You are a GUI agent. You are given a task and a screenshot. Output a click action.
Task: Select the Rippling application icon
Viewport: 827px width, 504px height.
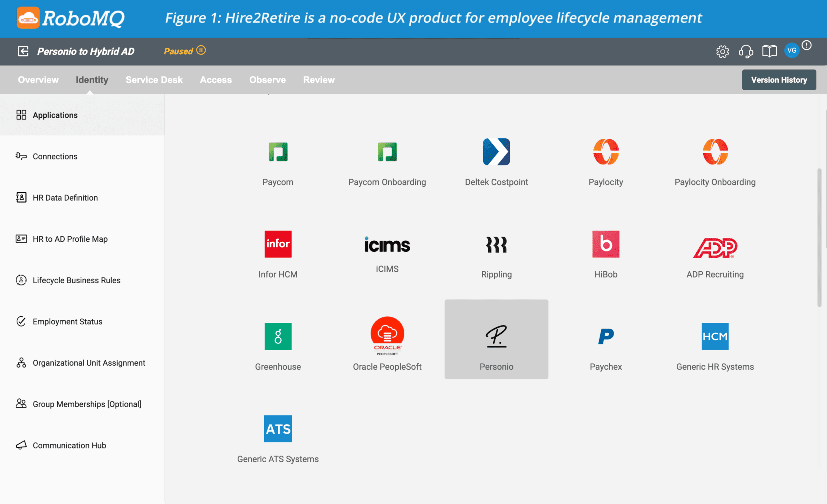tap(496, 244)
